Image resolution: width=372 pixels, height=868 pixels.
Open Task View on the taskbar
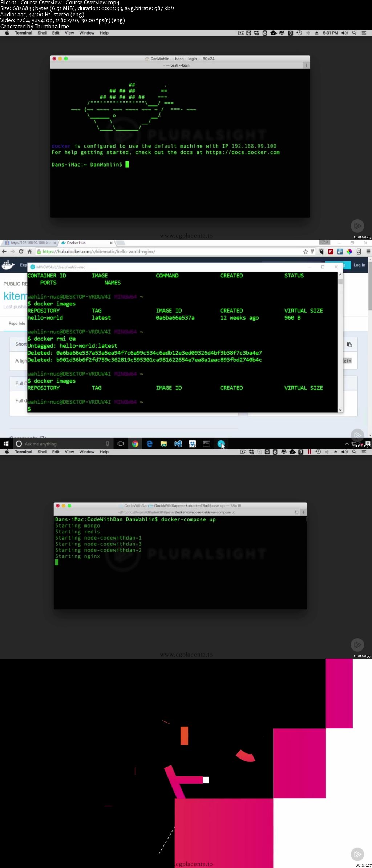(121, 444)
